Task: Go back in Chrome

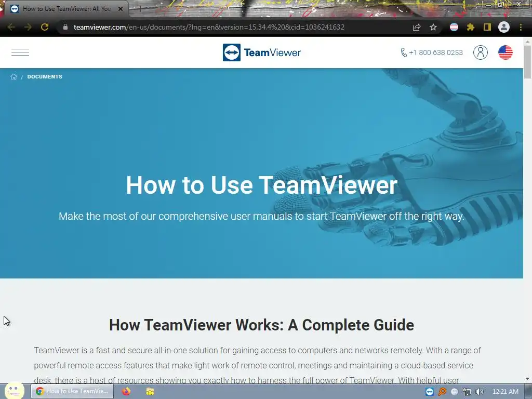Action: click(x=11, y=27)
